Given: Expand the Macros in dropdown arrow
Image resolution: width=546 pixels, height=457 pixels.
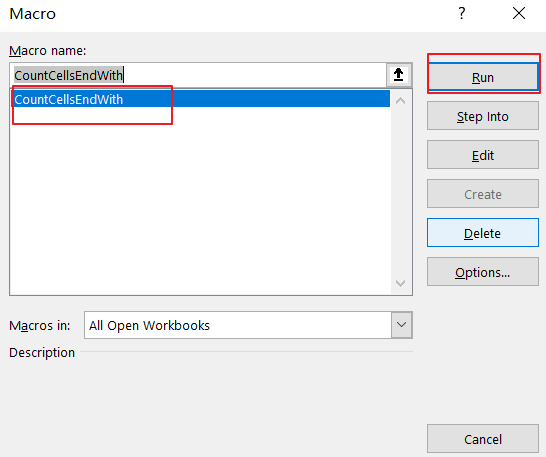Looking at the screenshot, I should tap(401, 325).
